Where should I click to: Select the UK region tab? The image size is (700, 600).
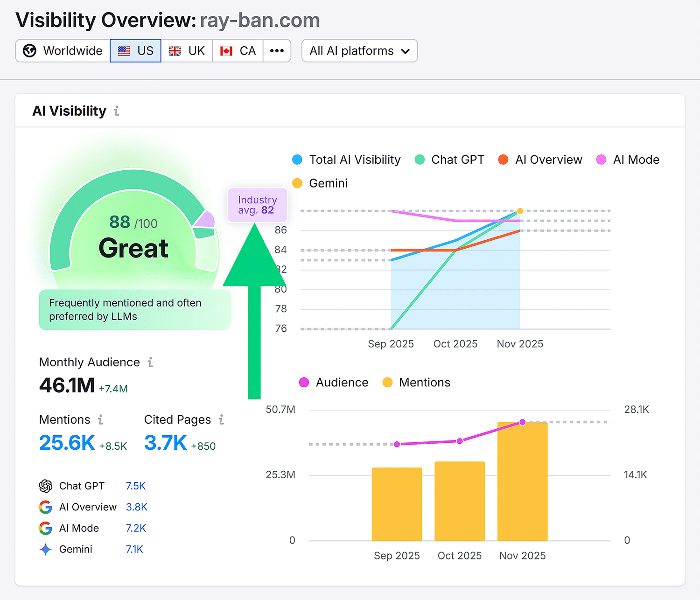pos(187,50)
